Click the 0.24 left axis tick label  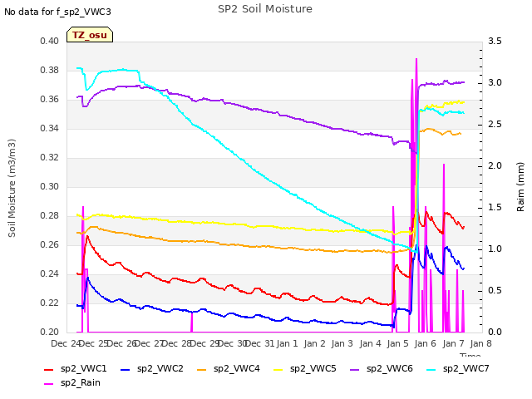tap(49, 274)
